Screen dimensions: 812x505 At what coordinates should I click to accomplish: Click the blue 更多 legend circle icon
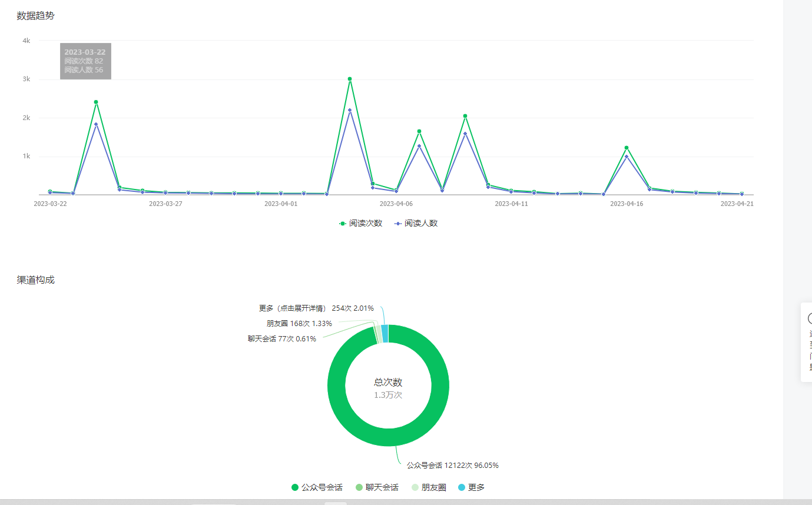click(x=462, y=487)
